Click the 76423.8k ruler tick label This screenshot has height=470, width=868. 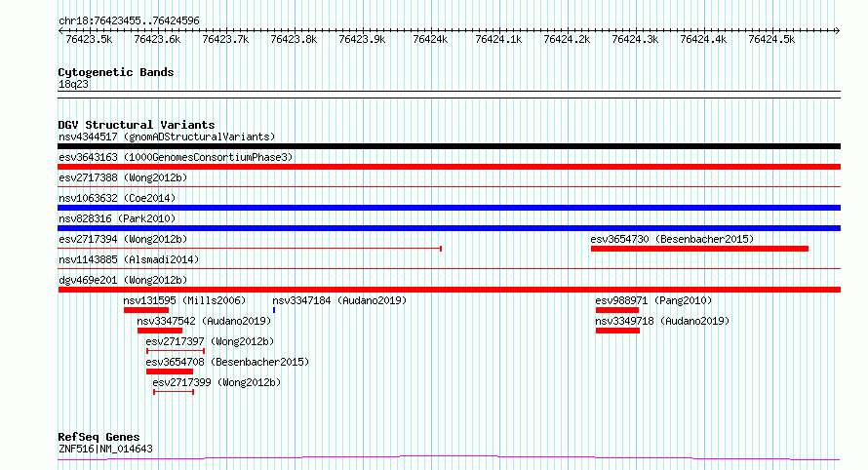tap(294, 39)
